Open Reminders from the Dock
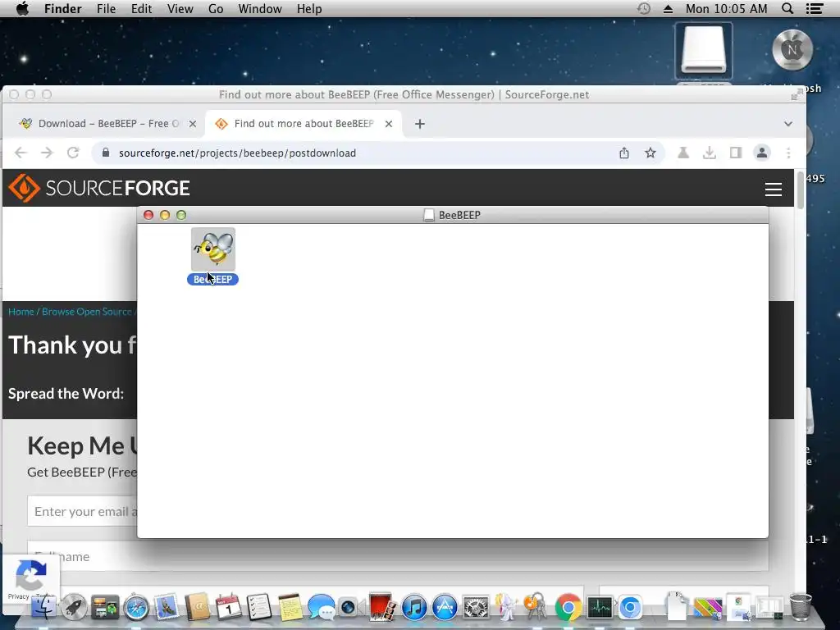 (x=259, y=607)
